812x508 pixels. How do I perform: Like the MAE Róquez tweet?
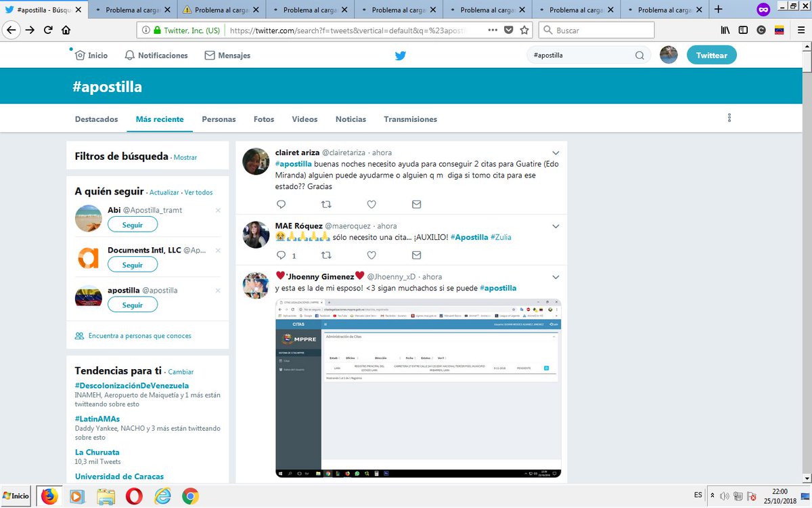[371, 255]
